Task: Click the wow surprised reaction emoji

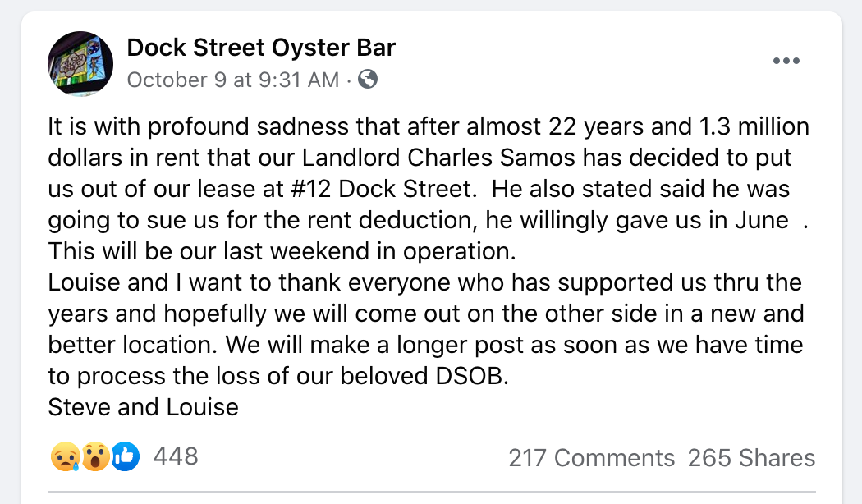Action: pos(95,456)
